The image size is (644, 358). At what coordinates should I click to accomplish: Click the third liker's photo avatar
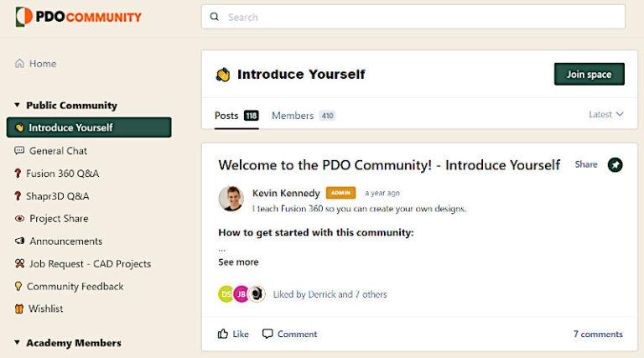pos(257,294)
